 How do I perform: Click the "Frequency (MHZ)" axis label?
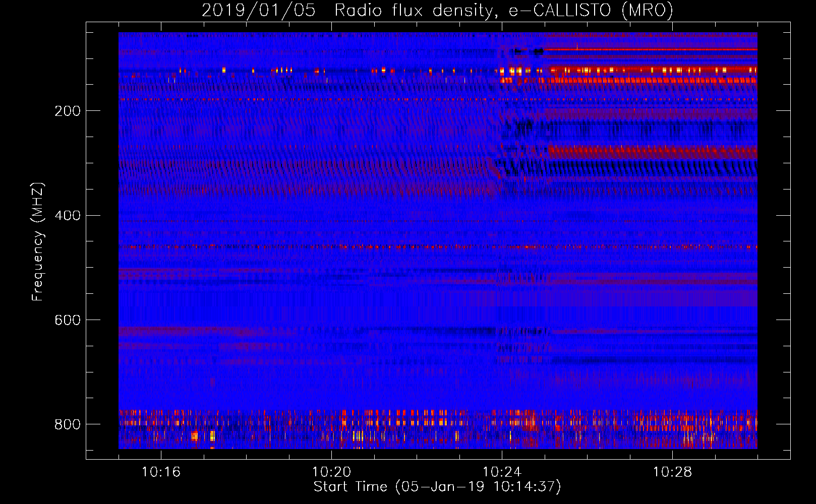click(37, 242)
